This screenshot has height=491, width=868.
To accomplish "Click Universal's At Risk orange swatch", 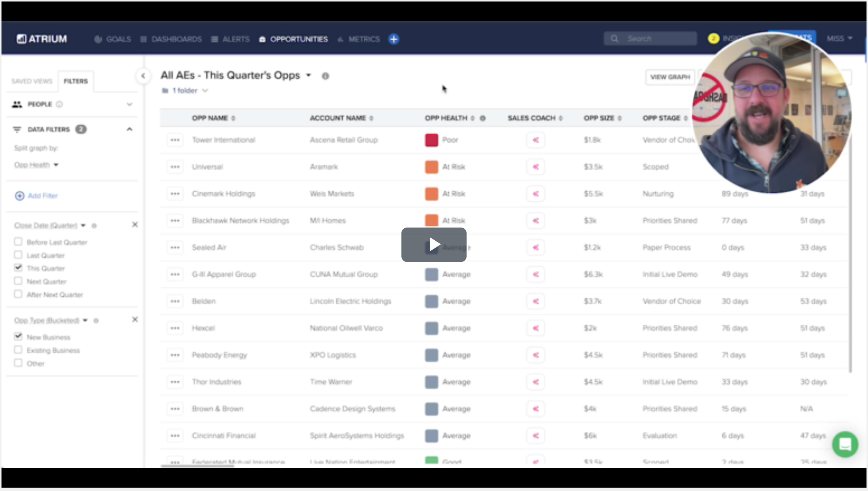I will tap(431, 167).
